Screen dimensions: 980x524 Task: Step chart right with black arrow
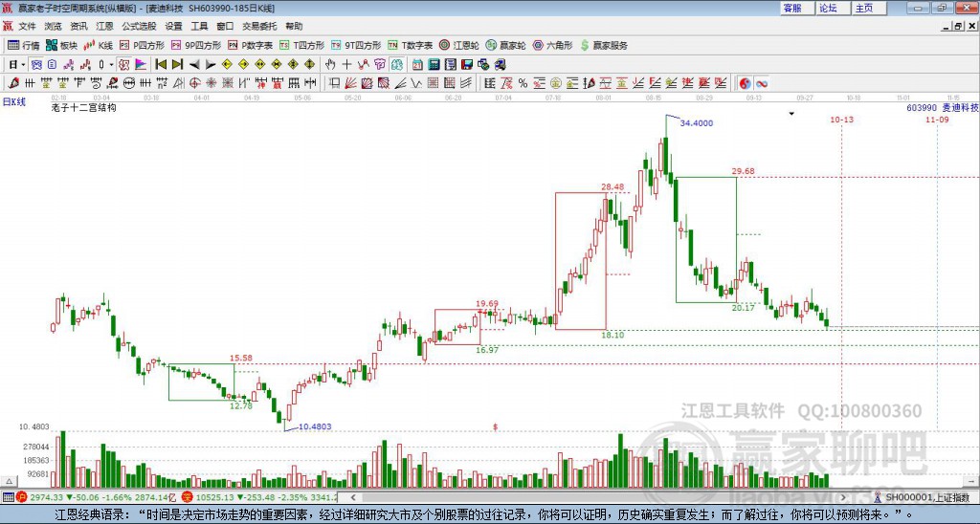pyautogui.click(x=211, y=64)
